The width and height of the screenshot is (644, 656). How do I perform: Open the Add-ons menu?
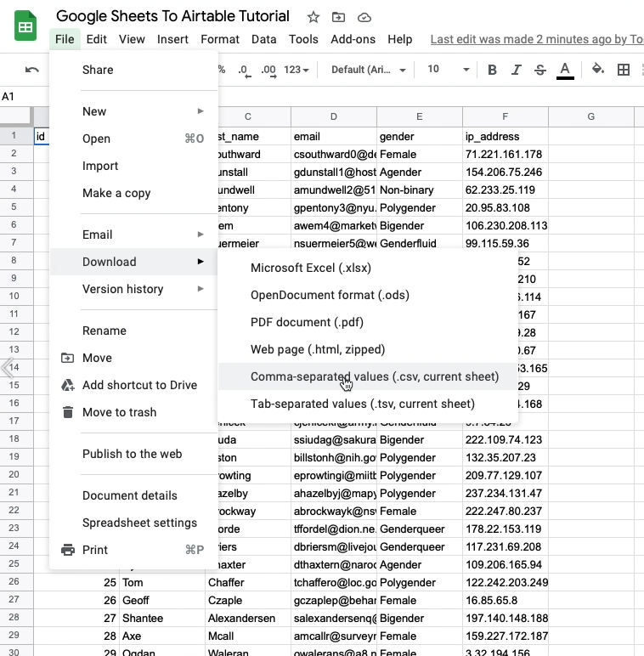353,39
